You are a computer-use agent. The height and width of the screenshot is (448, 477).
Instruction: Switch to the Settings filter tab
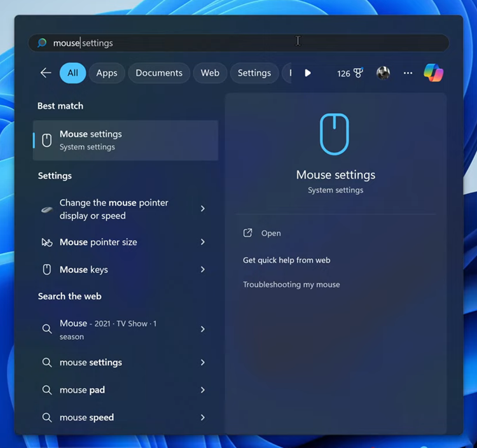[x=254, y=73]
